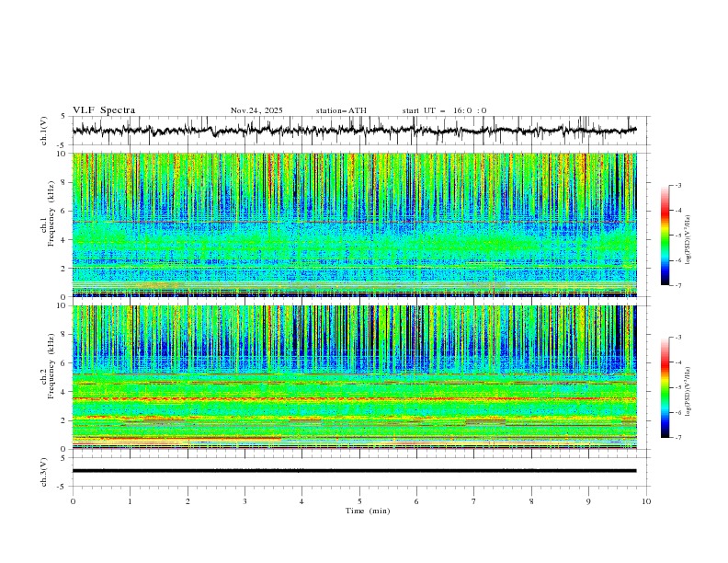Image resolution: width=728 pixels, height=563 pixels.
Task: Click the ch.1 colorbar 'log(PSD)(V²/Hz)' label
Action: pos(688,240)
